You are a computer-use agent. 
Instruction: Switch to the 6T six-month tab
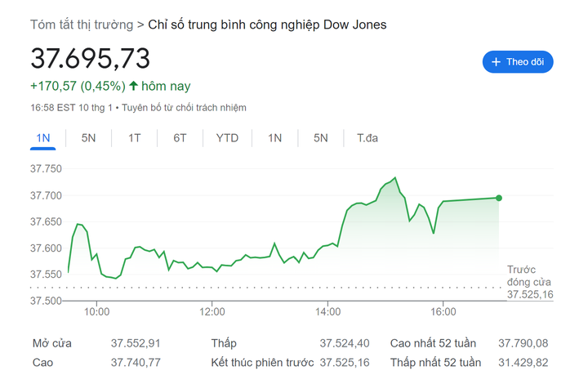point(180,138)
